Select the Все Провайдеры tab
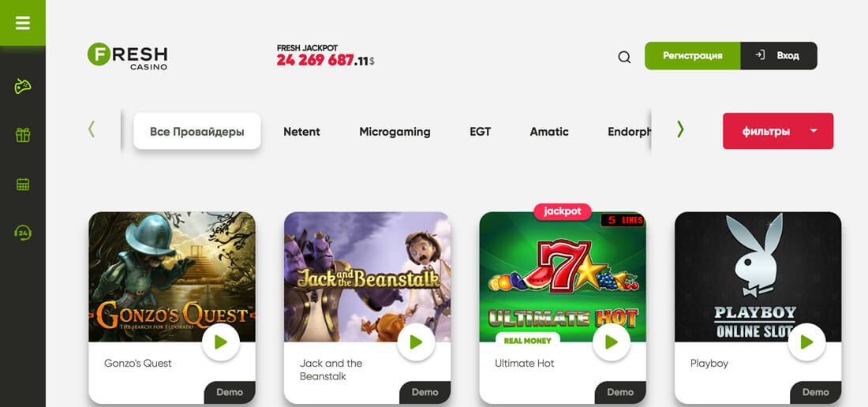 pos(197,132)
